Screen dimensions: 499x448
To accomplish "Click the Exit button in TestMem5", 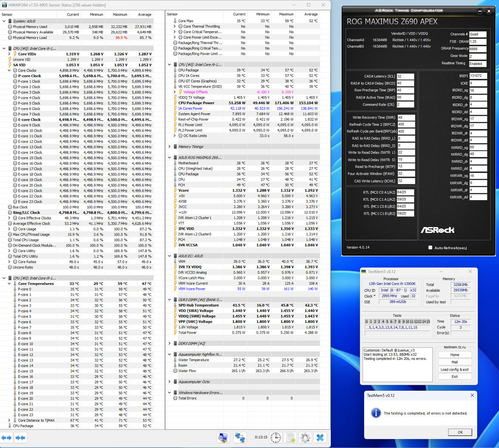I will coord(455,377).
